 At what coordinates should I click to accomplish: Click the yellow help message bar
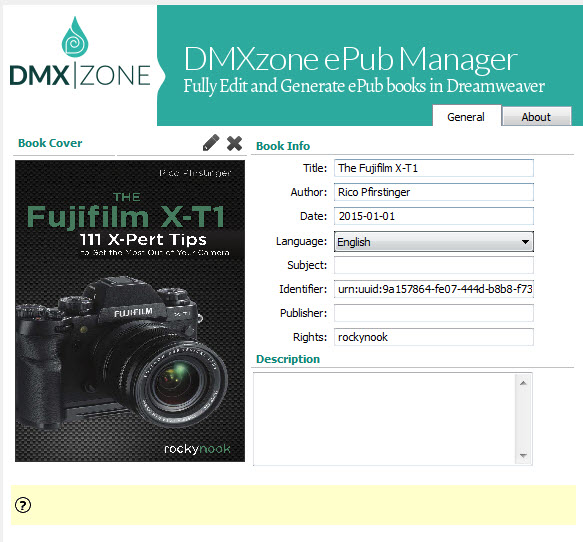coord(293,505)
